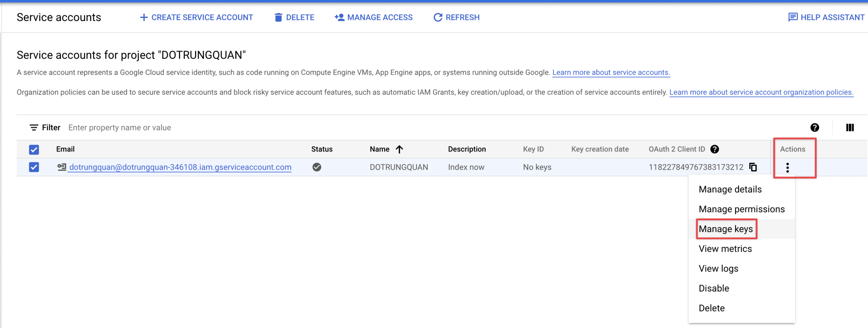The image size is (868, 328).
Task: Open Learn more about service accounts link
Action: click(x=611, y=73)
